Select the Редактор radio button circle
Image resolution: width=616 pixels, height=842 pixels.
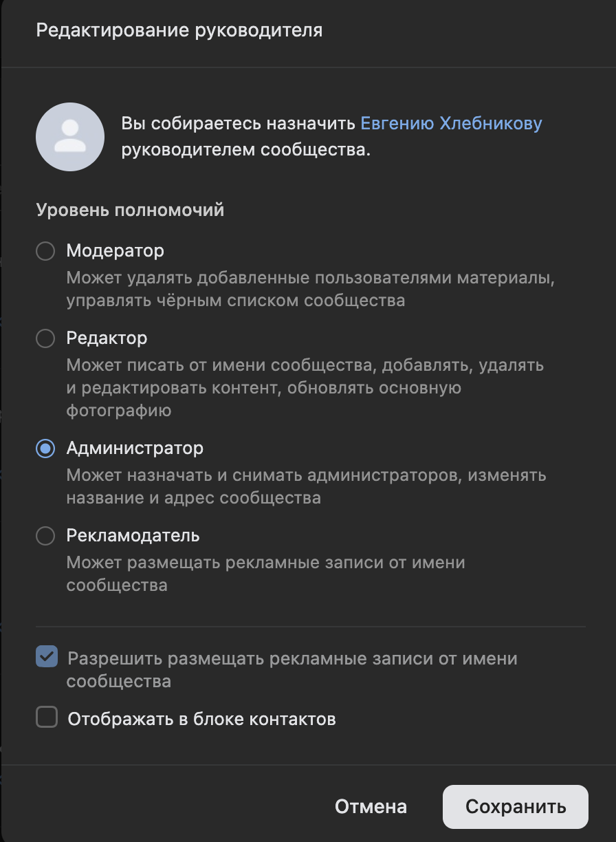point(45,338)
